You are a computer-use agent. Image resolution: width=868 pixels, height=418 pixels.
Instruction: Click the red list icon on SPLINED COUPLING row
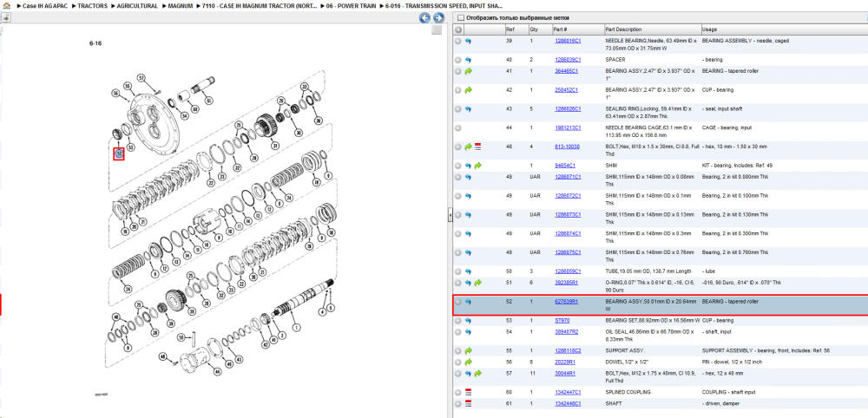[x=469, y=392]
